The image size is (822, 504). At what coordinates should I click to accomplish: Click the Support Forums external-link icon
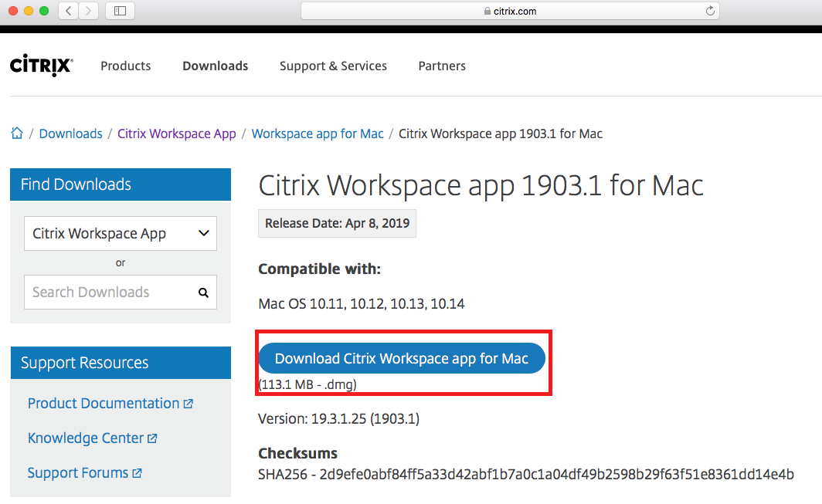[137, 473]
